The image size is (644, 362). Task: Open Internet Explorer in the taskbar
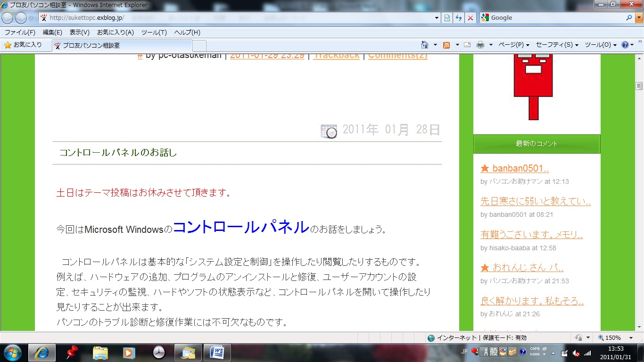pos(41,352)
